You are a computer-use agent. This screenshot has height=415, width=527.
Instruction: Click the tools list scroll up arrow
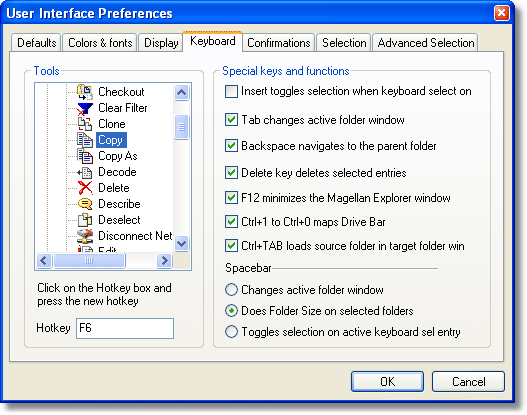[181, 92]
